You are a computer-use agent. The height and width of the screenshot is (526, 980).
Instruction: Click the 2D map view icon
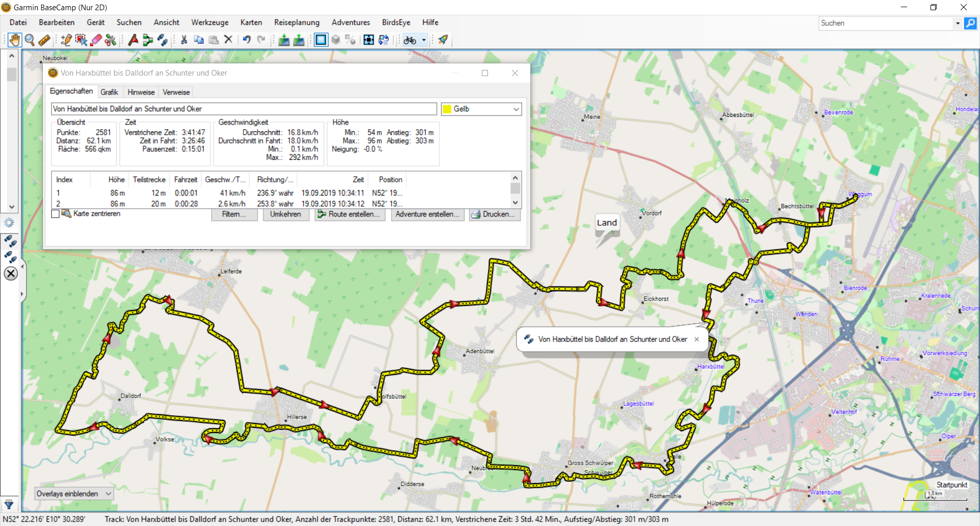point(321,40)
